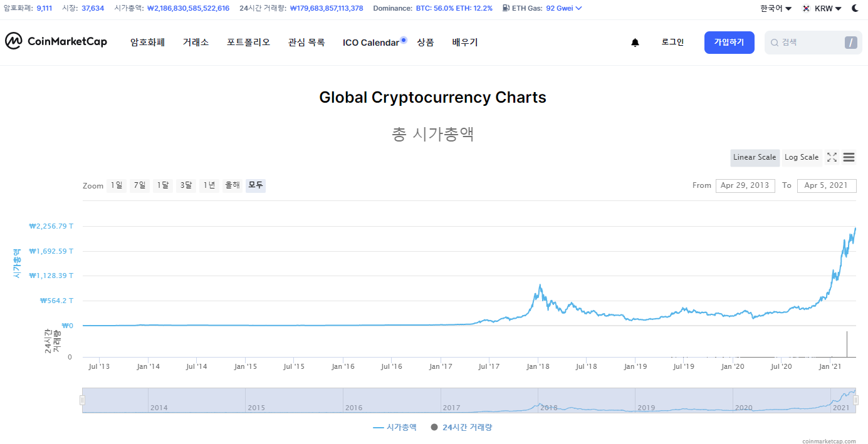Expand the chart to fullscreen

pyautogui.click(x=832, y=157)
